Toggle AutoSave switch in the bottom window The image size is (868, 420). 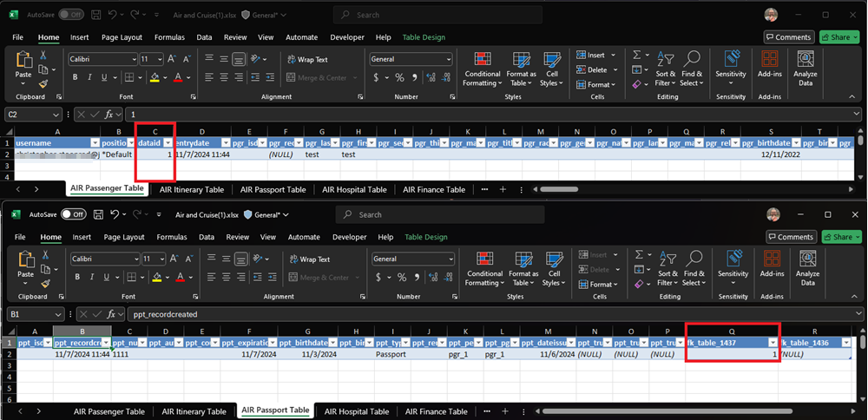73,214
